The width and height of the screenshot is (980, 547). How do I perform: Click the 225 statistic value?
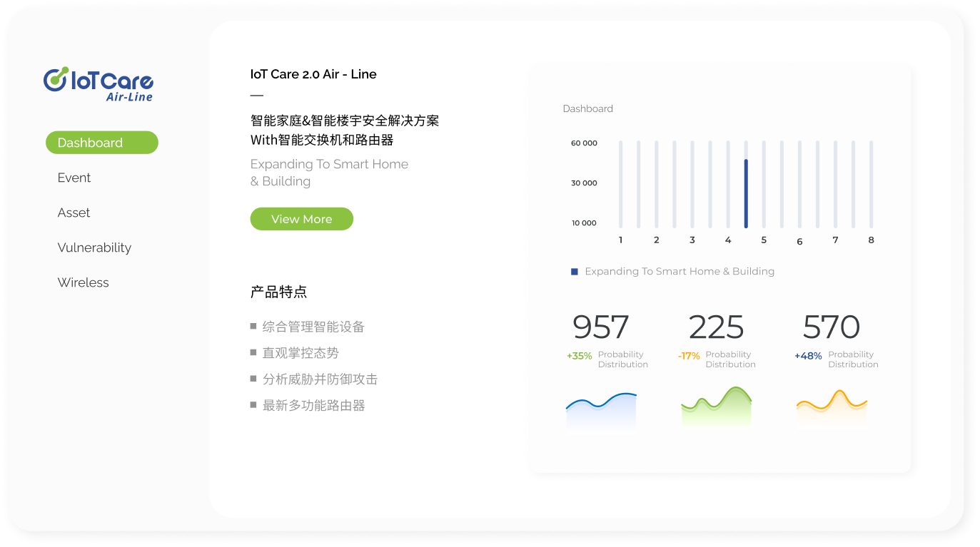coord(716,327)
